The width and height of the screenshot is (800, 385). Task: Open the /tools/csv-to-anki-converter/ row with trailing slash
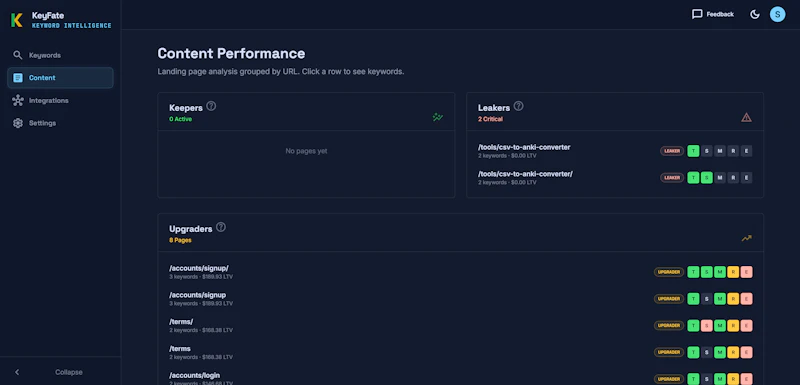coord(615,177)
